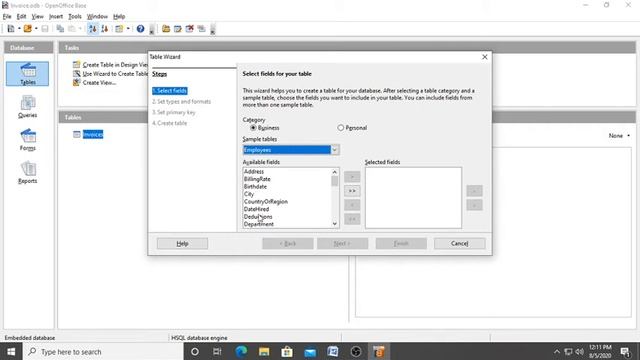Click the Delete table toolbar icon
The height and width of the screenshot is (360, 640).
tap(189, 29)
